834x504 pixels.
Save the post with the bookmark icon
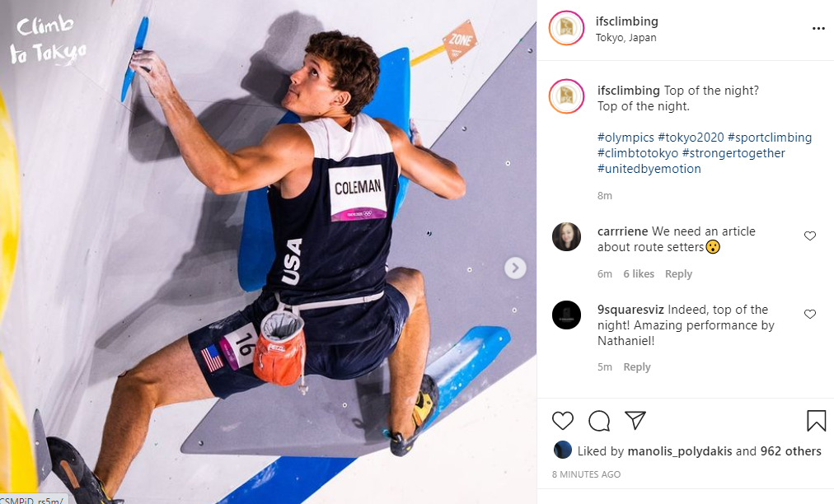pos(816,421)
